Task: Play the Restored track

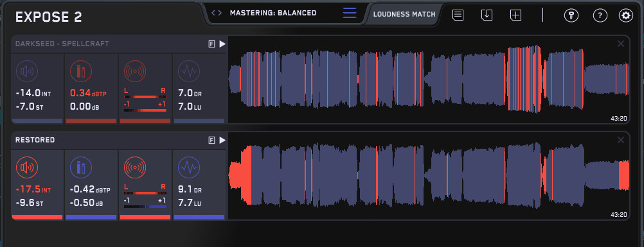Action: [x=222, y=141]
